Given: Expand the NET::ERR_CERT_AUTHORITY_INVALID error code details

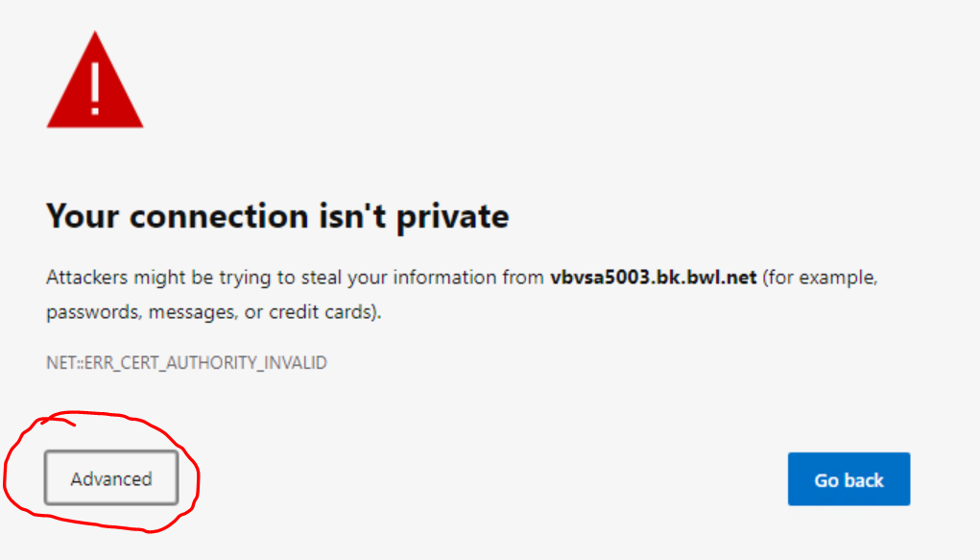Looking at the screenshot, I should 186,363.
